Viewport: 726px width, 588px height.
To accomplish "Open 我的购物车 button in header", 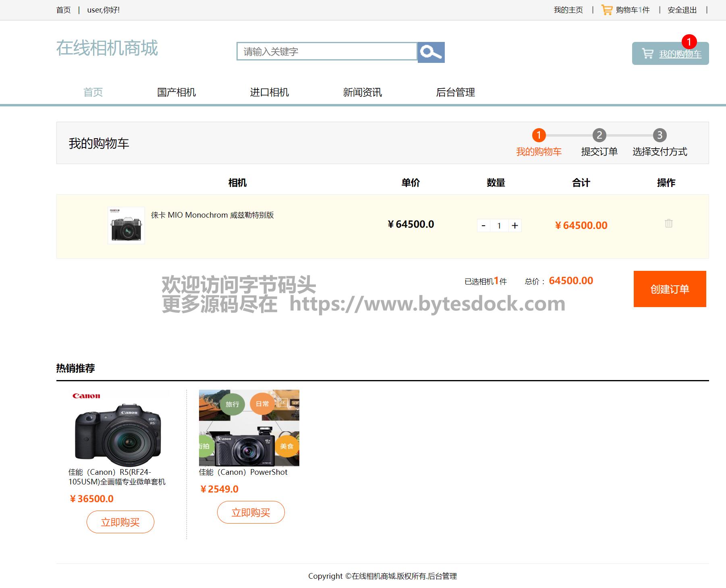I will coord(670,54).
